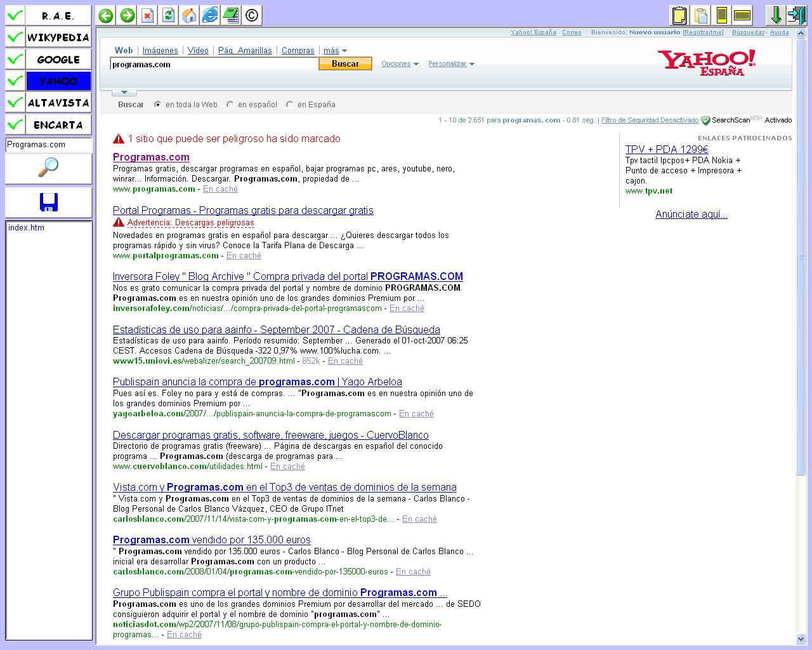812x650 pixels.
Task: Toggle the Altavista green checkmark
Action: (15, 102)
